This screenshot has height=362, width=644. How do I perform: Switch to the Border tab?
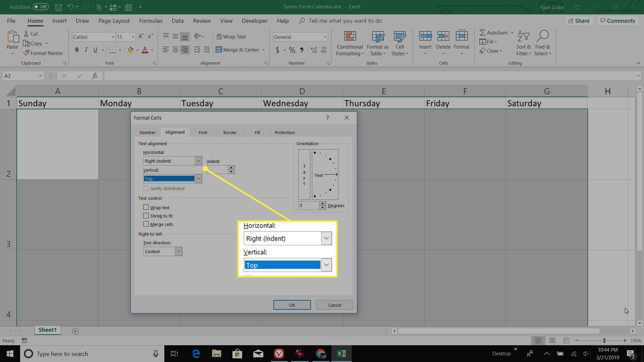coord(230,132)
